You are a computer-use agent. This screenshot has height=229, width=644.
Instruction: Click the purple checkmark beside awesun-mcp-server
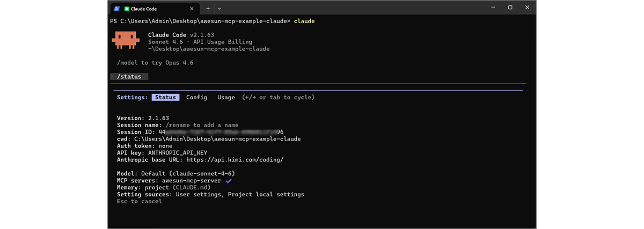(x=229, y=181)
